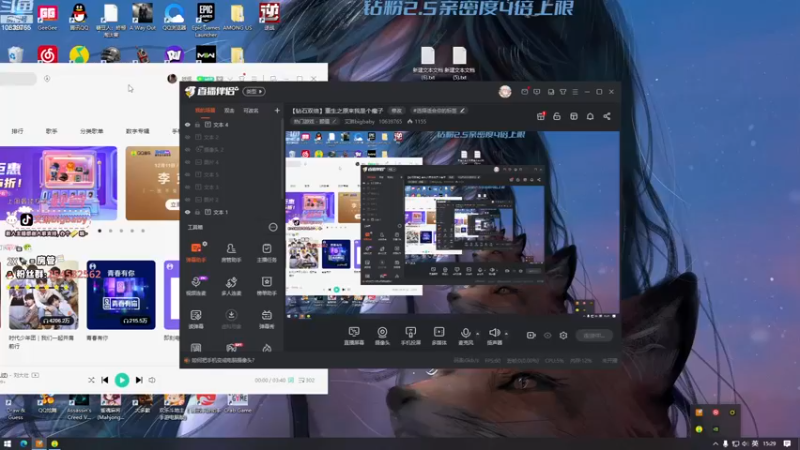Viewport: 800px width, 450px height.
Task: Switch to first scene tab in streaming app
Action: pyautogui.click(x=205, y=111)
